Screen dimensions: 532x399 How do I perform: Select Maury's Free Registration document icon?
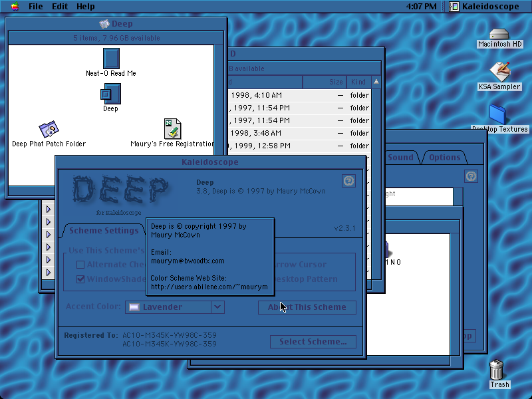(172, 128)
